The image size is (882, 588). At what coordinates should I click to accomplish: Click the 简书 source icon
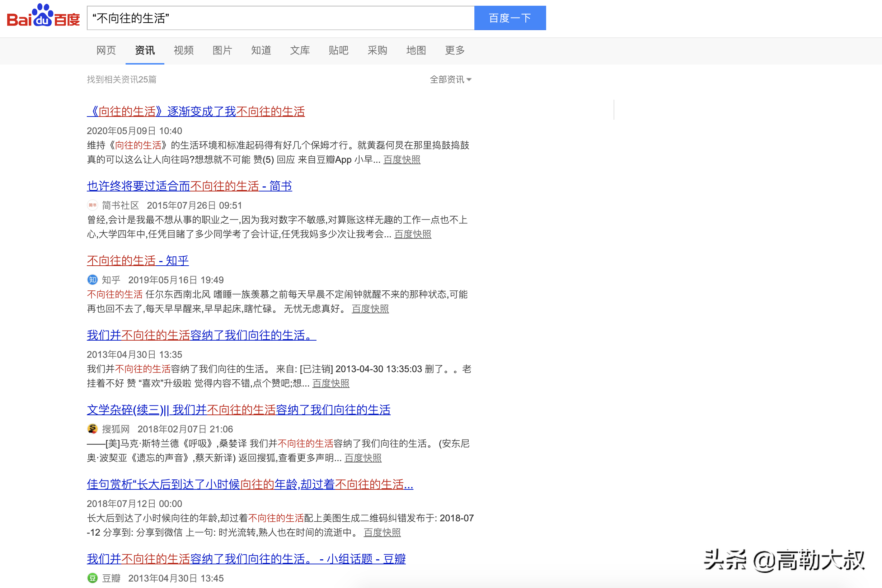click(92, 205)
